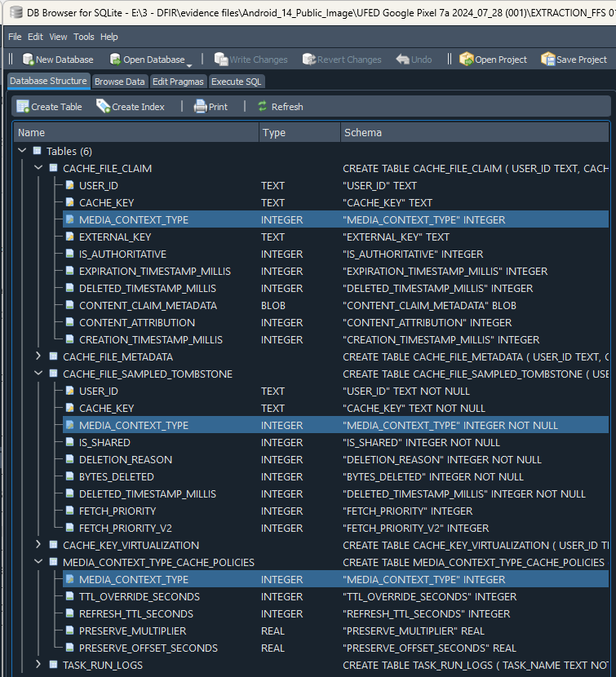Click key field icon of EXTERNAL_KEY
The image size is (616, 677).
point(69,237)
